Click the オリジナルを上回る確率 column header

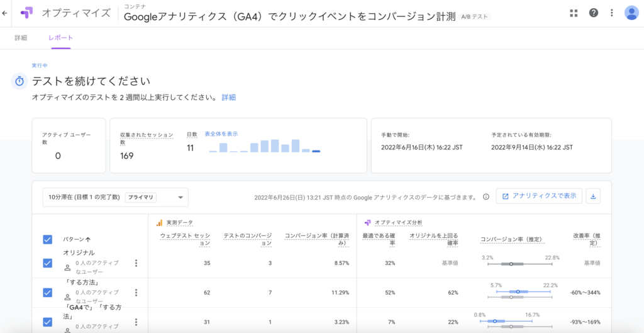click(x=434, y=239)
